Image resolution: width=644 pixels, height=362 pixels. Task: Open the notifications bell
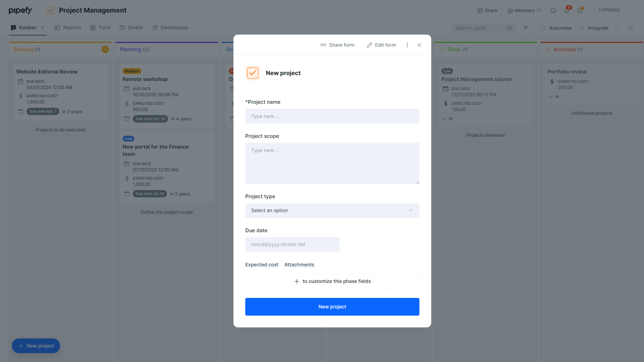(567, 10)
